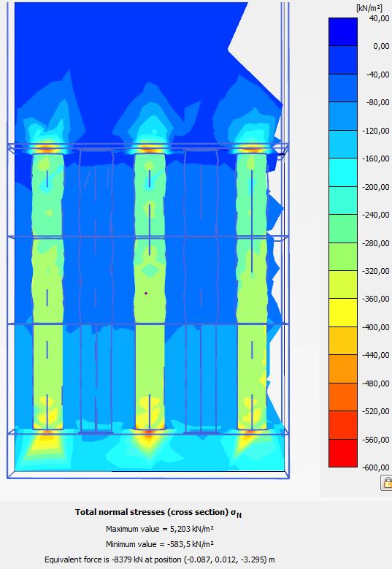Image resolution: width=392 pixels, height=569 pixels.
Task: Click the 40,00 legend value label
Action: coord(380,18)
